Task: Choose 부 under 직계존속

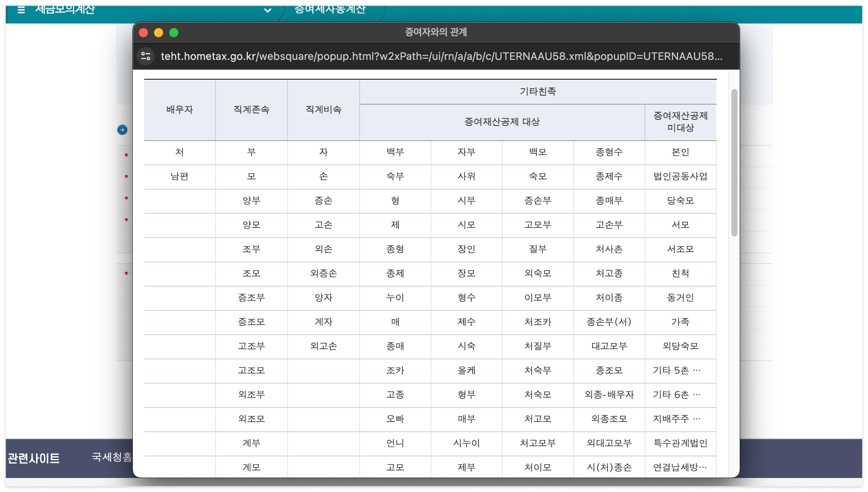Action: [x=251, y=152]
